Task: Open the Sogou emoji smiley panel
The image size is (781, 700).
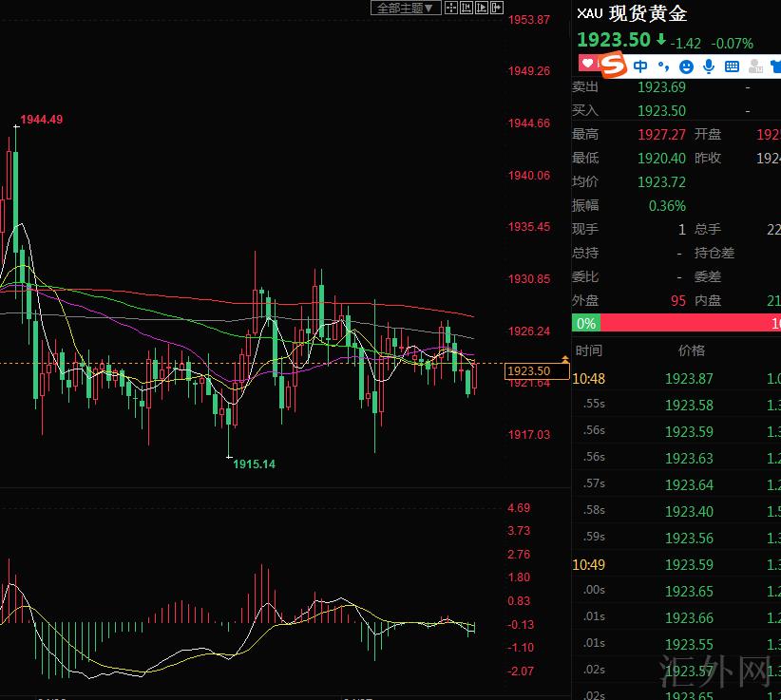Action: coord(686,66)
